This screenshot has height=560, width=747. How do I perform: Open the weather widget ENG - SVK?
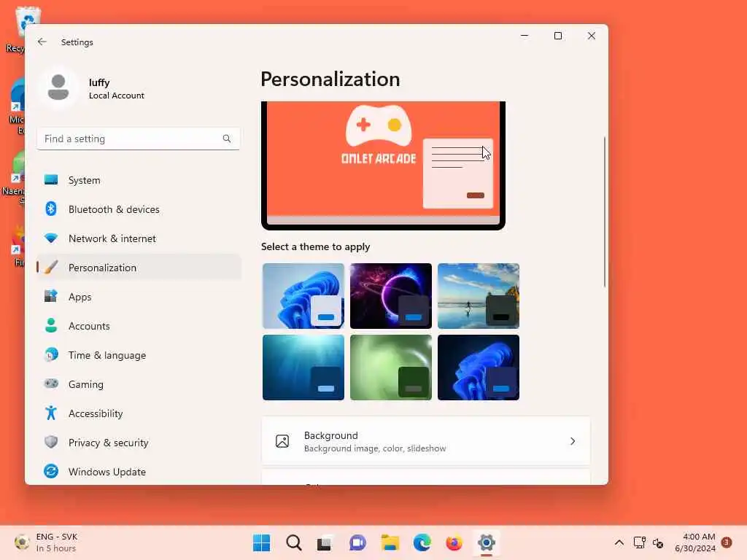click(46, 542)
